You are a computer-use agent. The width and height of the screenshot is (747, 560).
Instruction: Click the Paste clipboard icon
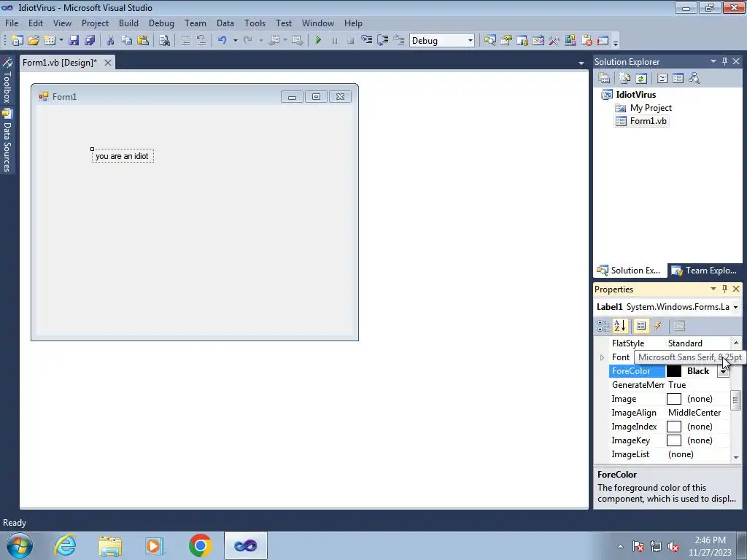[142, 41]
